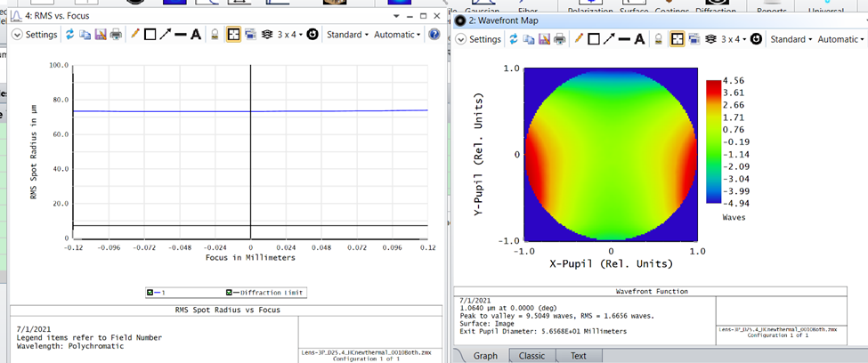Open 3 x 4 grid dropdown in Wavefront Map
The width and height of the screenshot is (868, 363).
tap(733, 39)
